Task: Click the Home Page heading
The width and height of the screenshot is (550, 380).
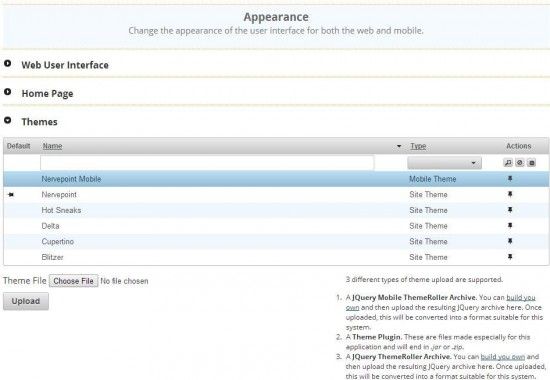Action: (47, 94)
